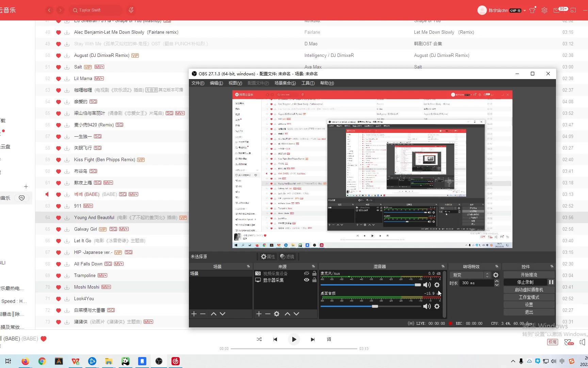The height and width of the screenshot is (368, 588).
Task: Adjust 麦克风/Aux volume slider
Action: pyautogui.click(x=371, y=285)
